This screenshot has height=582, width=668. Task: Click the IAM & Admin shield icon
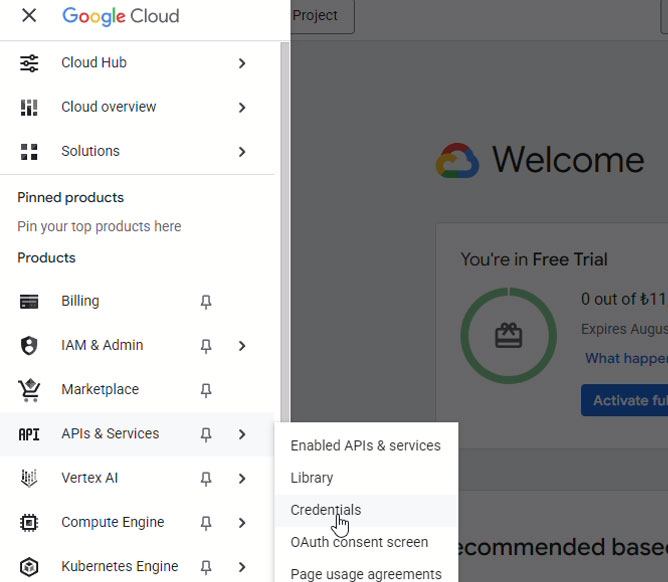[29, 346]
